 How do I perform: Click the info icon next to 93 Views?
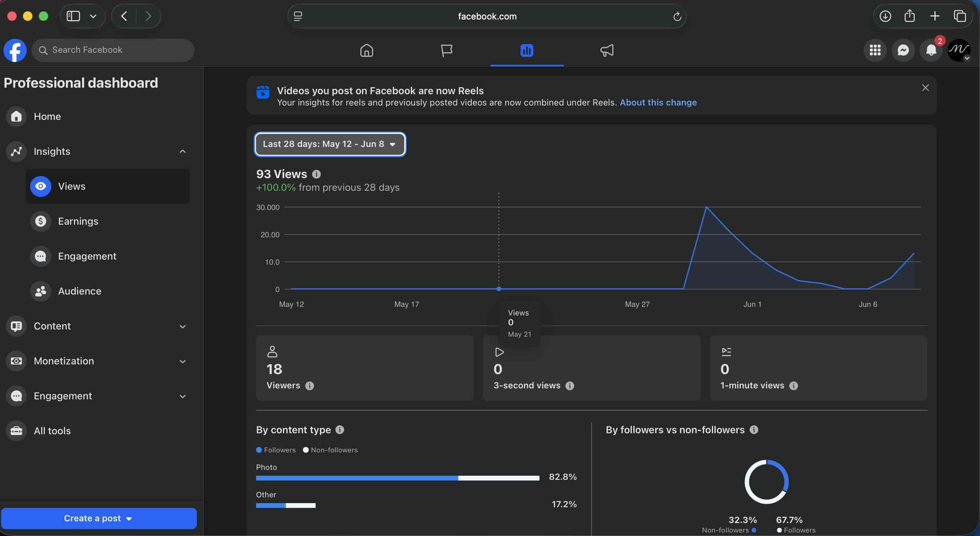[x=316, y=174]
